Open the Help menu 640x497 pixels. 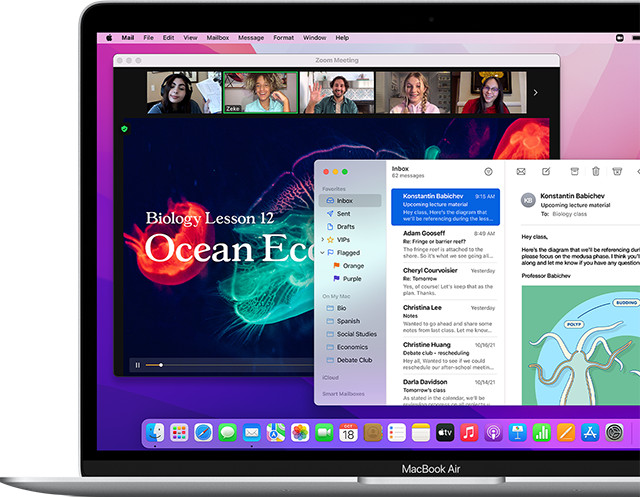point(342,38)
